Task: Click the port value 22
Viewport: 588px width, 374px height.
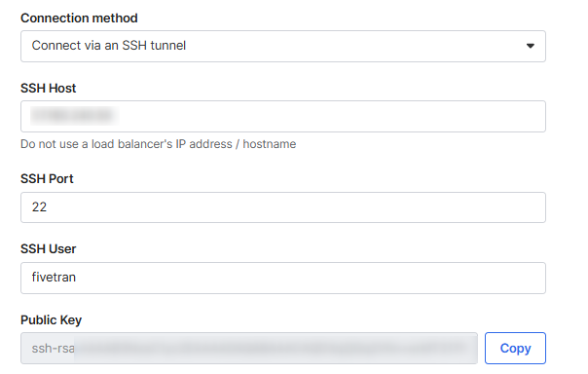Action: coord(39,207)
